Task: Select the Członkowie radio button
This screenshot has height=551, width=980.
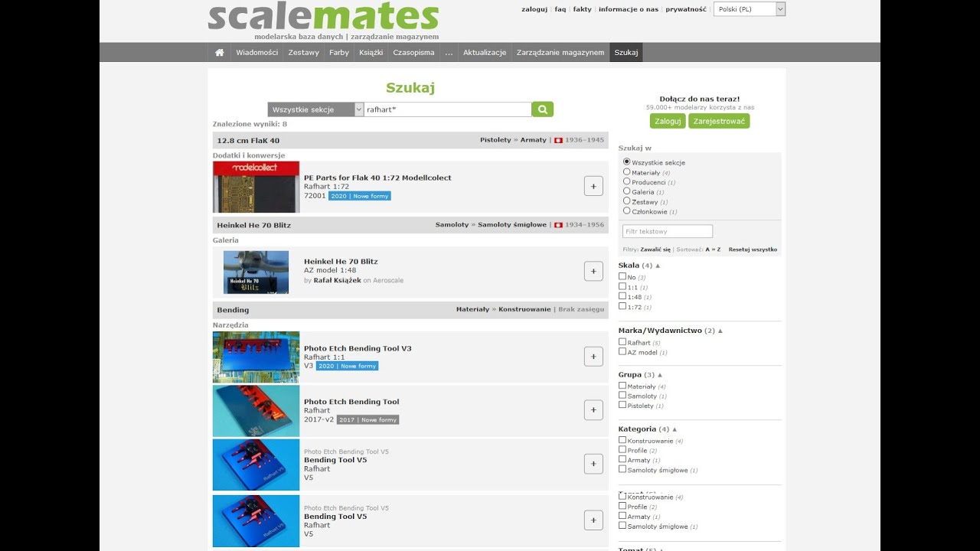Action: [627, 210]
